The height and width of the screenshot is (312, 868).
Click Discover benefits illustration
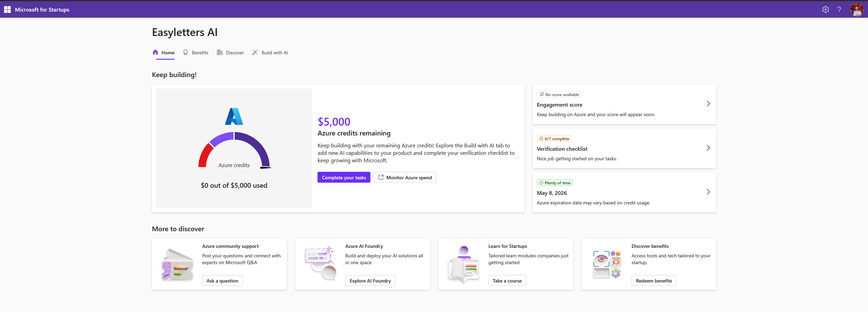click(x=607, y=264)
